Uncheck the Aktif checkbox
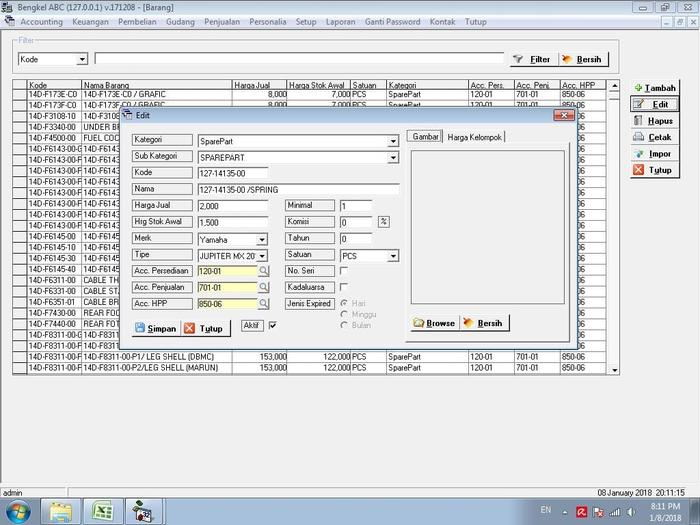The image size is (700, 525). (x=272, y=325)
